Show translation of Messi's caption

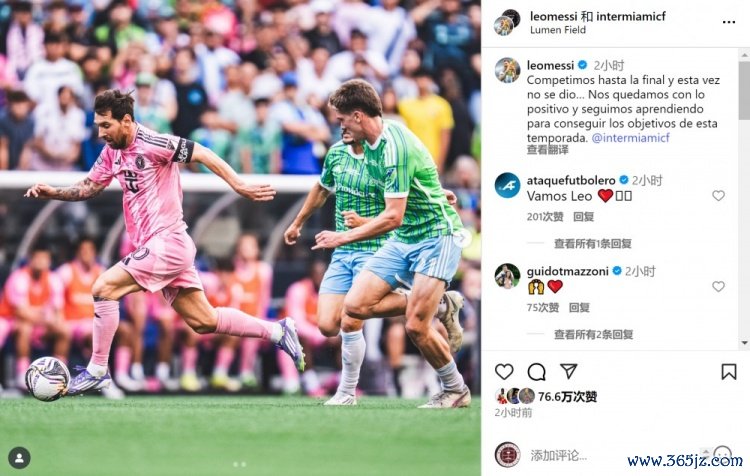pyautogui.click(x=548, y=150)
